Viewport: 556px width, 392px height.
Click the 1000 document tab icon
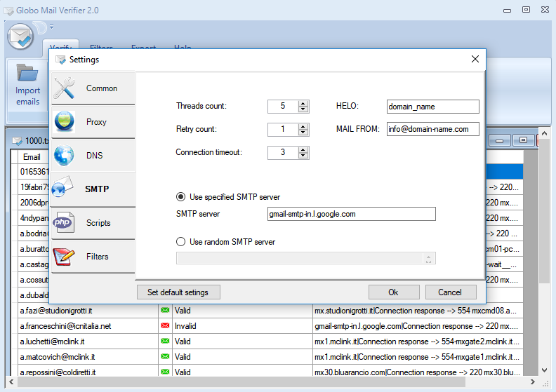pos(17,141)
